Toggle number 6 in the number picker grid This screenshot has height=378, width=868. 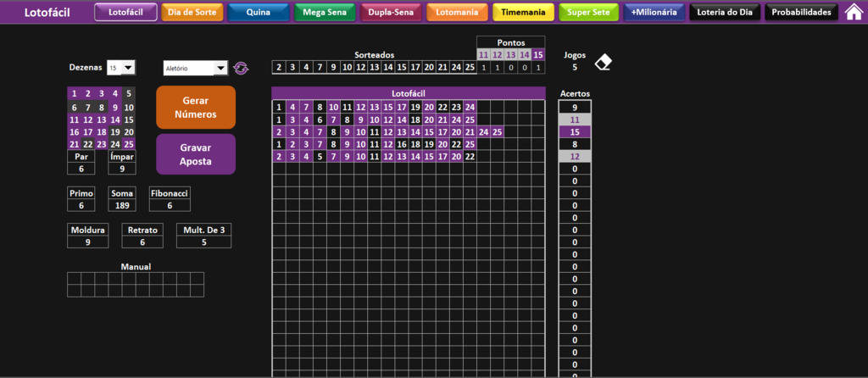click(75, 108)
